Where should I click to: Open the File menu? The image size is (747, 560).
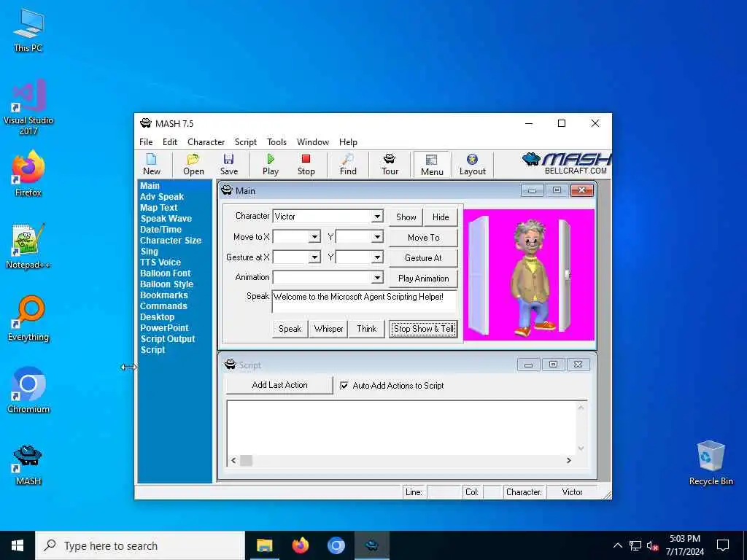coord(146,142)
